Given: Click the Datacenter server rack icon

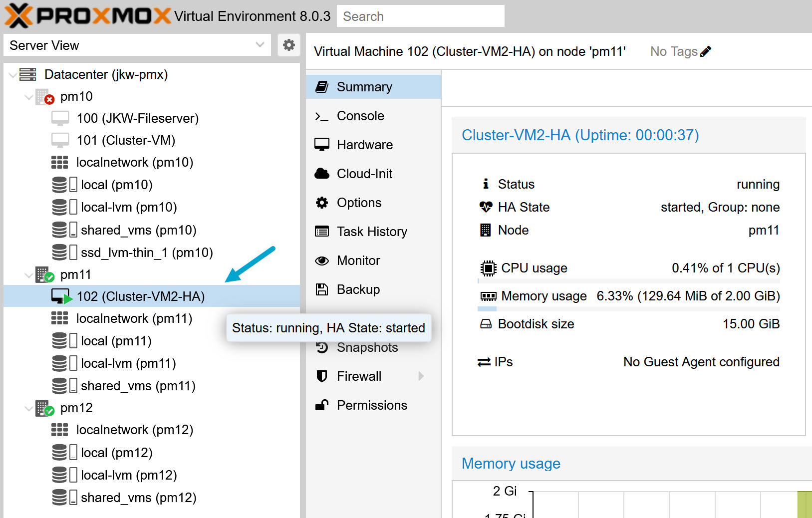Looking at the screenshot, I should click(28, 74).
